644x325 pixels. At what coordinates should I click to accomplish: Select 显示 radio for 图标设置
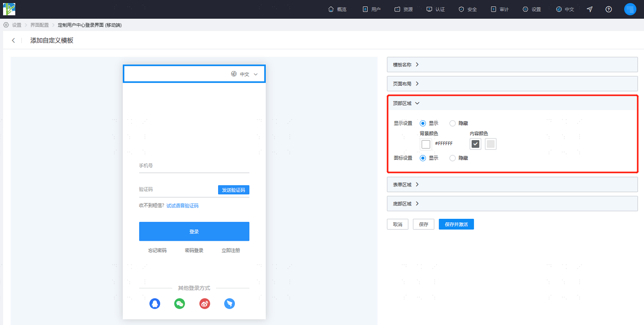click(429, 158)
